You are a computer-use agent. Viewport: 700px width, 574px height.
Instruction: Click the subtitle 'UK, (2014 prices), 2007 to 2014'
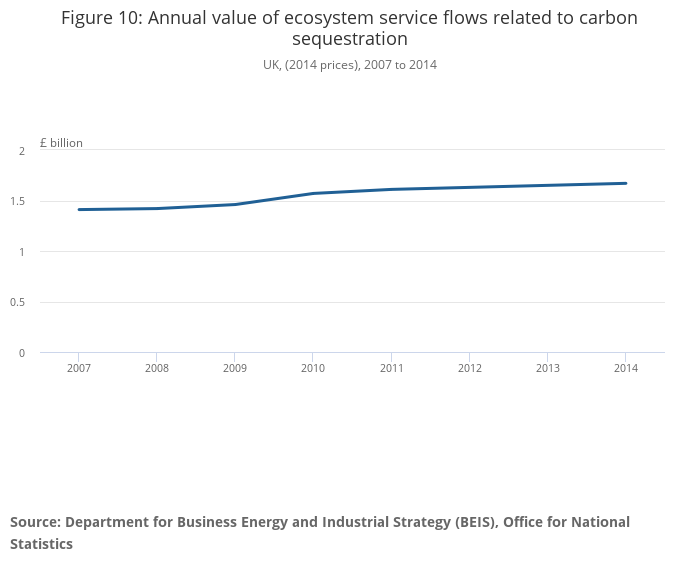349,65
